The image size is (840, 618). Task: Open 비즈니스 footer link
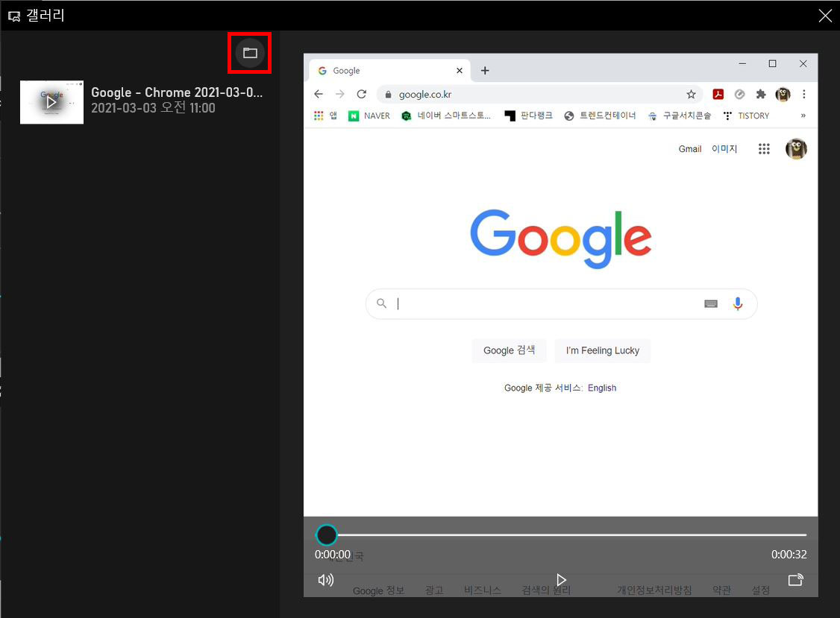point(482,590)
